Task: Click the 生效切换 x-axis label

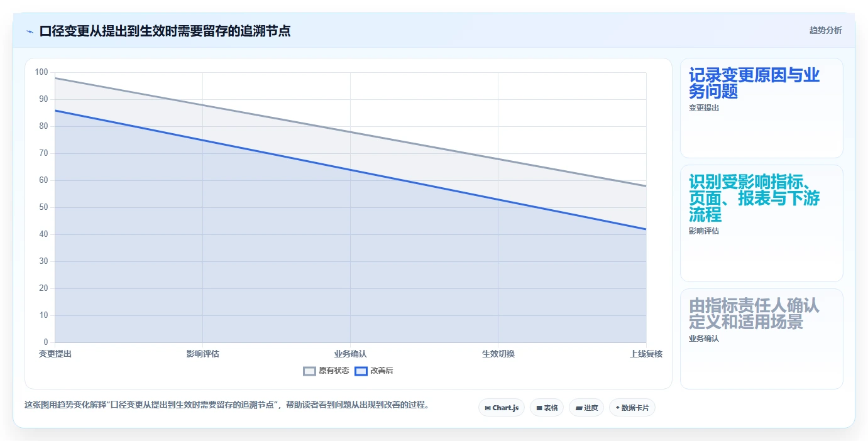Action: 498,354
